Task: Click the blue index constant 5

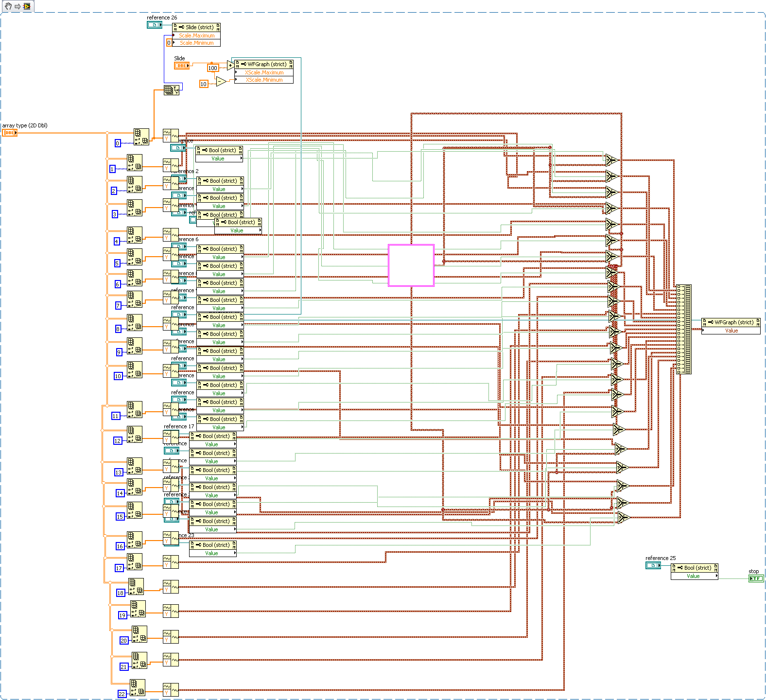Action: point(117,263)
